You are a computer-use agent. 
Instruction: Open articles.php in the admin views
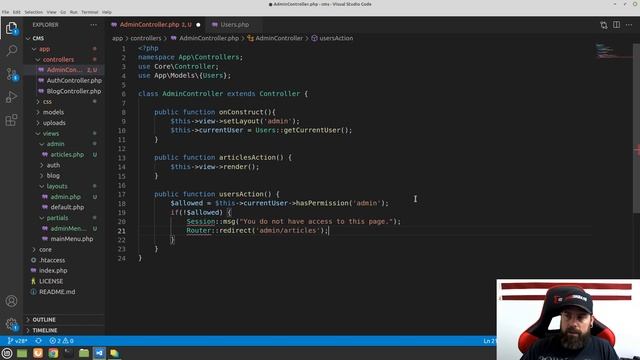[64, 155]
